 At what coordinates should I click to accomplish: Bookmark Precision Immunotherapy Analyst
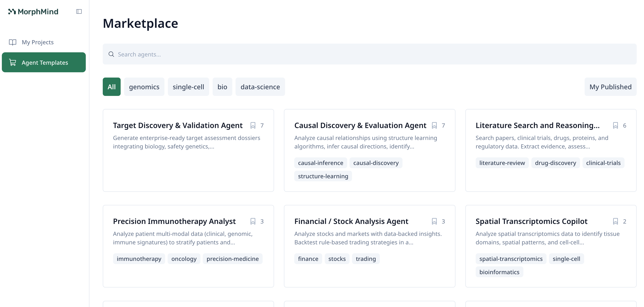(253, 221)
